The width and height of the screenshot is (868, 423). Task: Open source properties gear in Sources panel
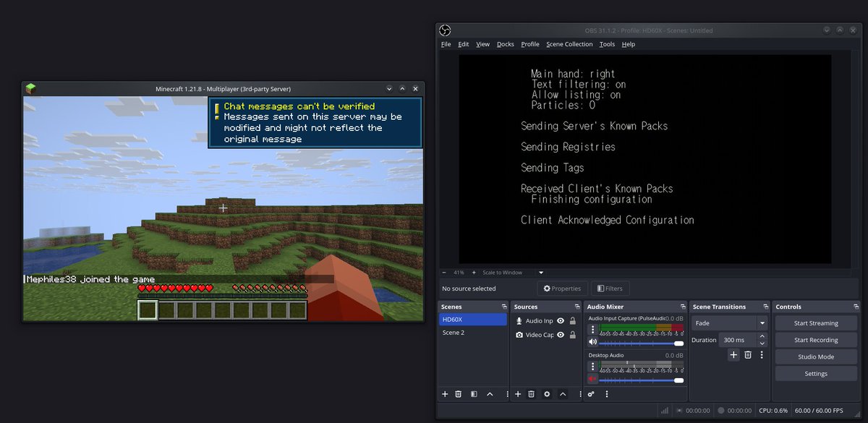tap(547, 394)
